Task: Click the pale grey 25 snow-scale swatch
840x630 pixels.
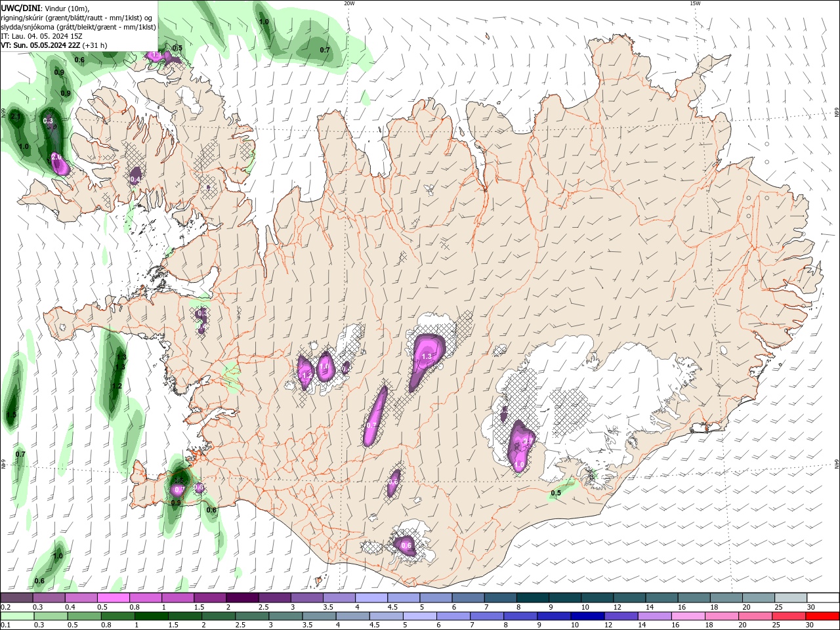Action: pos(789,598)
